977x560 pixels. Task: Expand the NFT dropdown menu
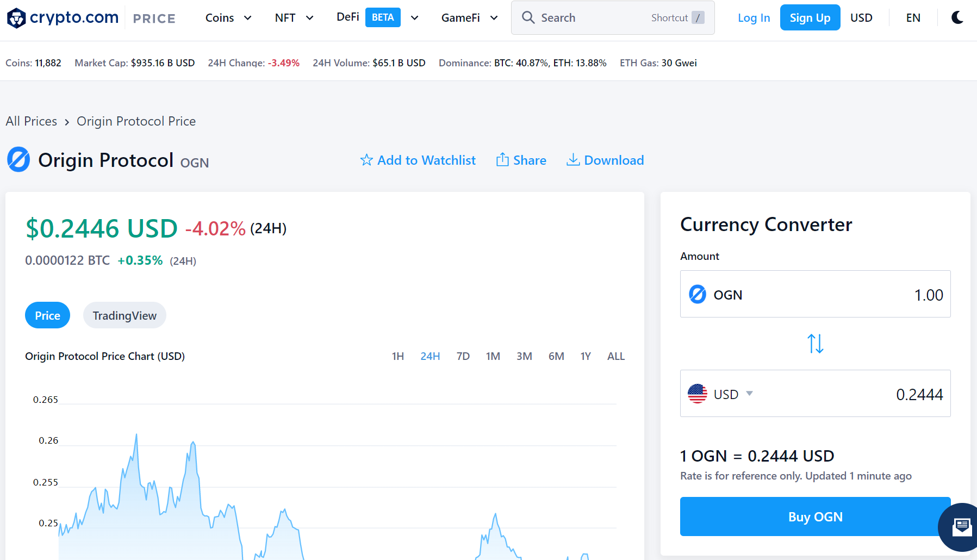294,18
